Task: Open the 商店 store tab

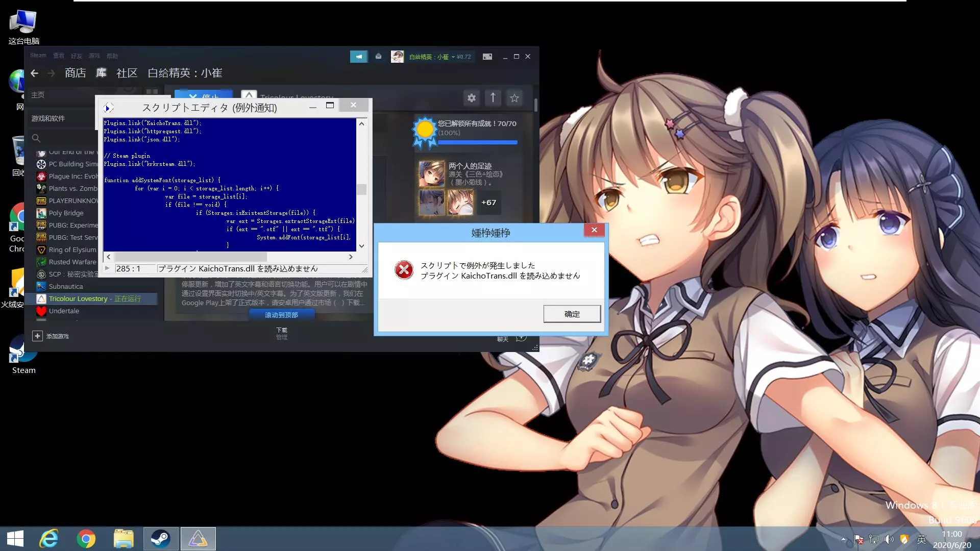Action: point(75,73)
